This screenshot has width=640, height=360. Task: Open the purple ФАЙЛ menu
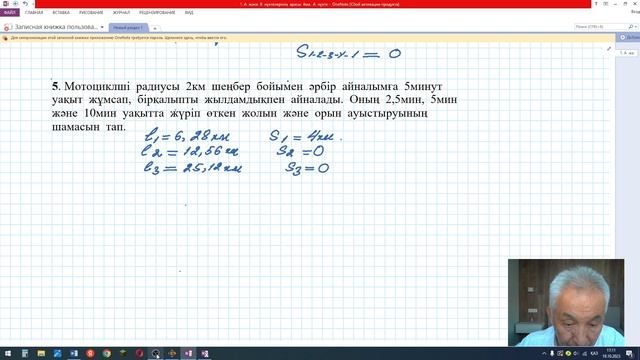[x=9, y=13]
